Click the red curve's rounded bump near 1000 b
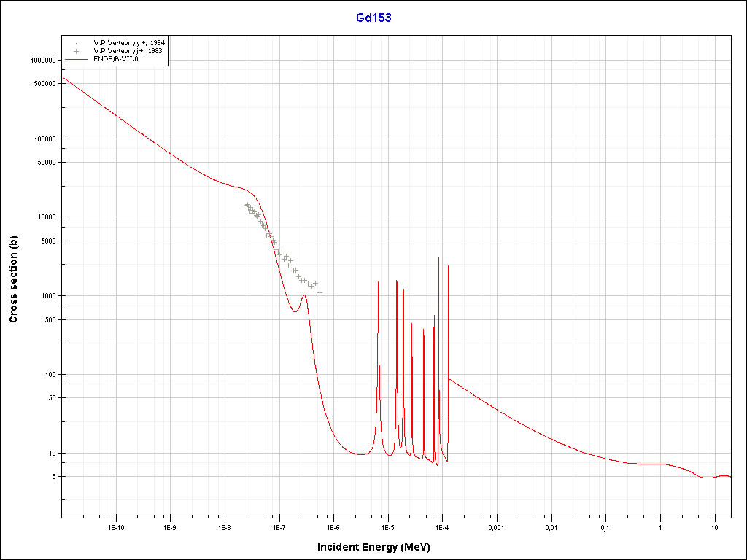The height and width of the screenshot is (560, 747). pyautogui.click(x=303, y=295)
